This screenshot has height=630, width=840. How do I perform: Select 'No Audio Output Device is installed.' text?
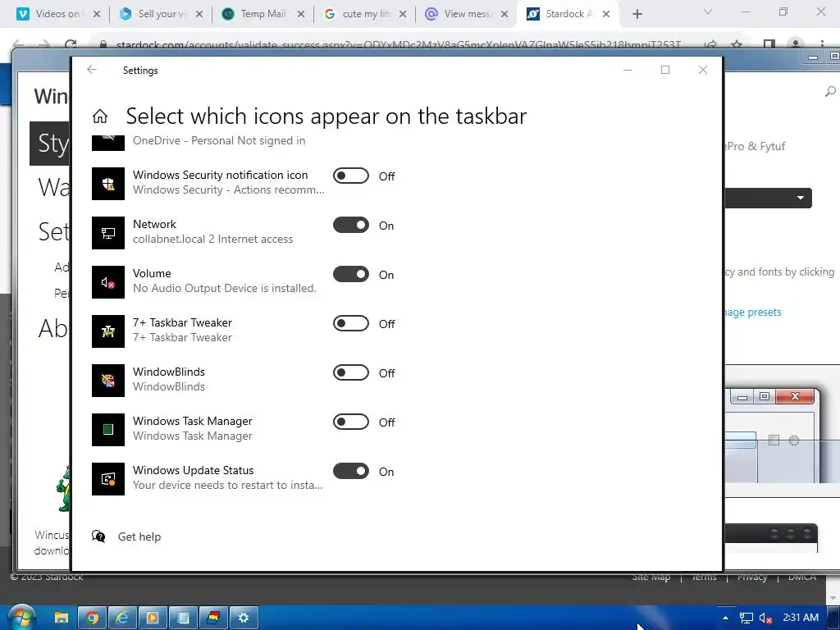225,288
